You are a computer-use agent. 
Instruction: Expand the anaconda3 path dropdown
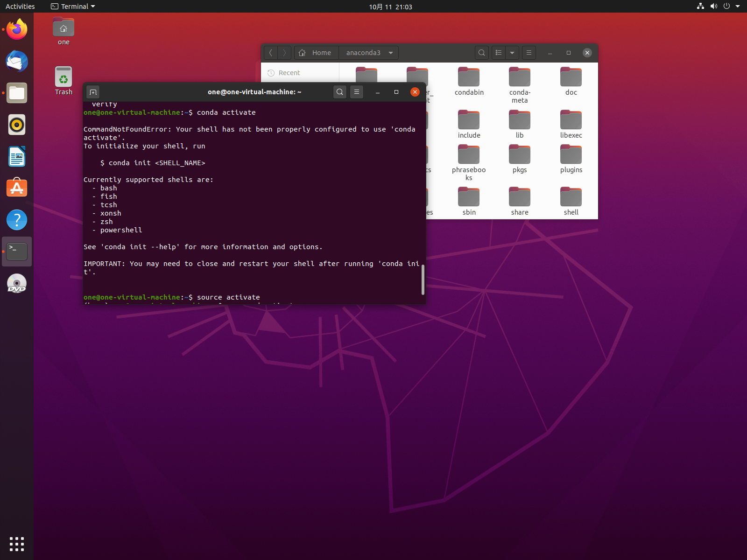[391, 53]
